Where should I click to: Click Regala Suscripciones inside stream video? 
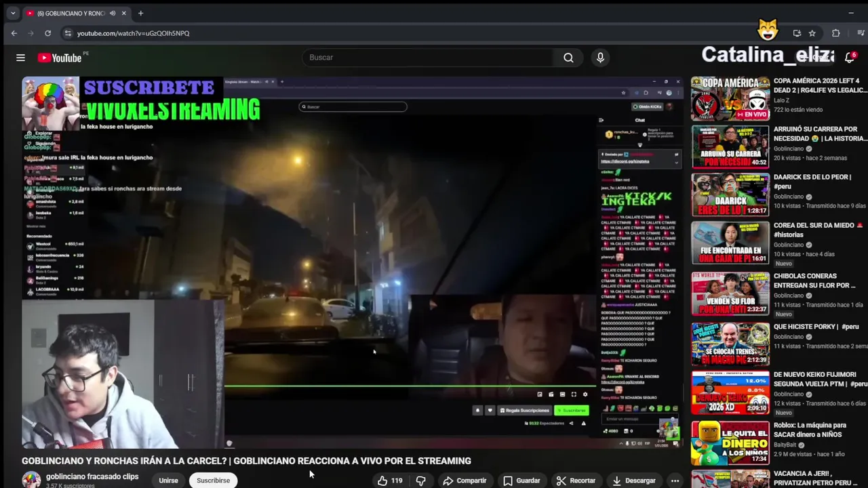524,410
